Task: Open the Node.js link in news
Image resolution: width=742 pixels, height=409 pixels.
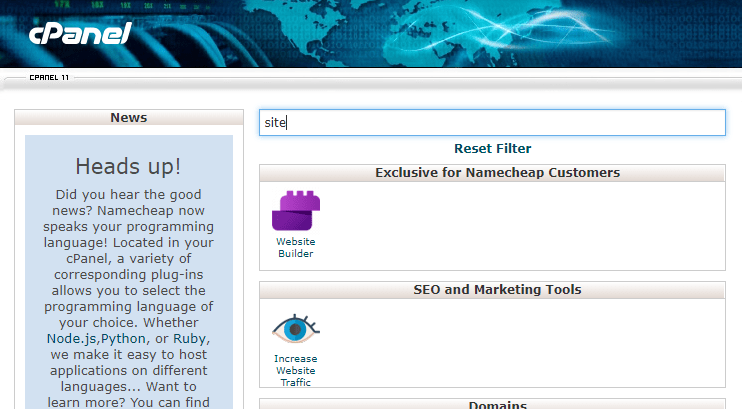Action: tap(72, 338)
